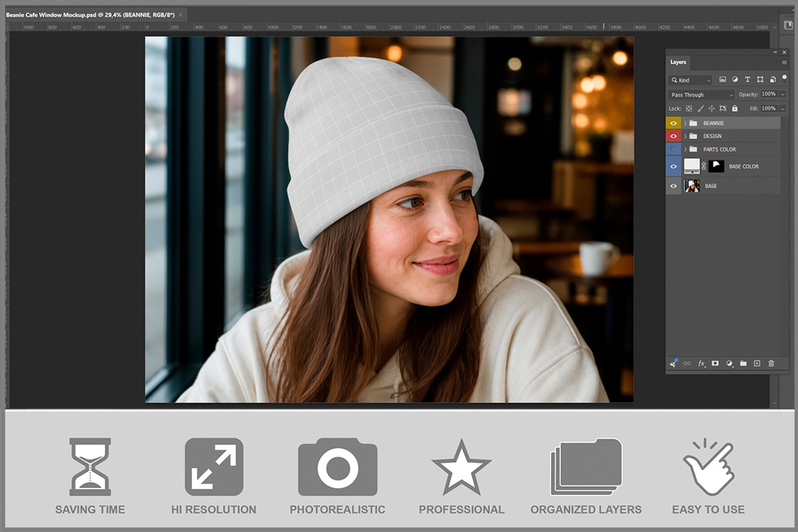Hide the BASE layer eye icon
The height and width of the screenshot is (532, 798).
pos(674,186)
